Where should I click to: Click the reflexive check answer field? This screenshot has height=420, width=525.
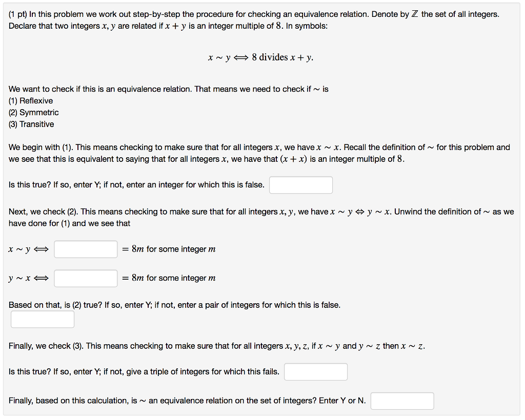coord(301,185)
